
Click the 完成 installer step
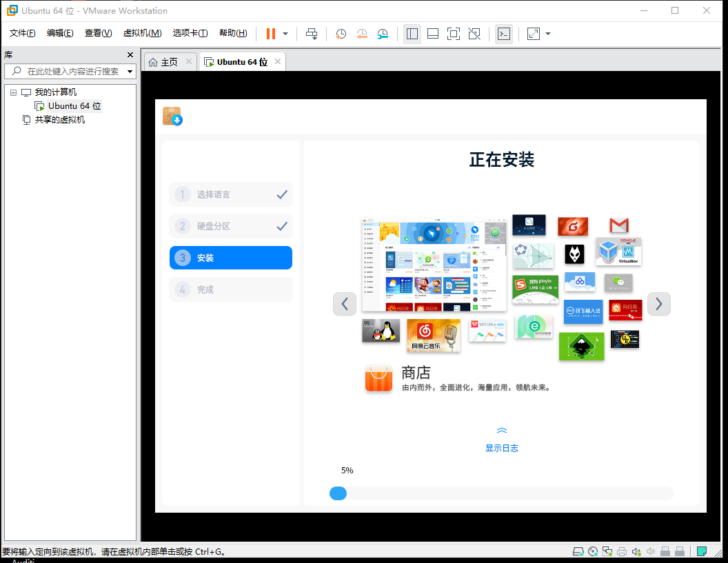(x=231, y=289)
